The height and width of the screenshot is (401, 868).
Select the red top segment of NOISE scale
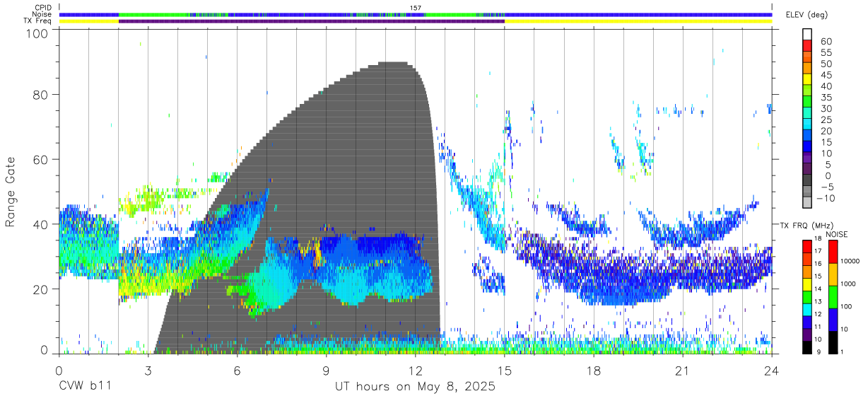tap(833, 251)
